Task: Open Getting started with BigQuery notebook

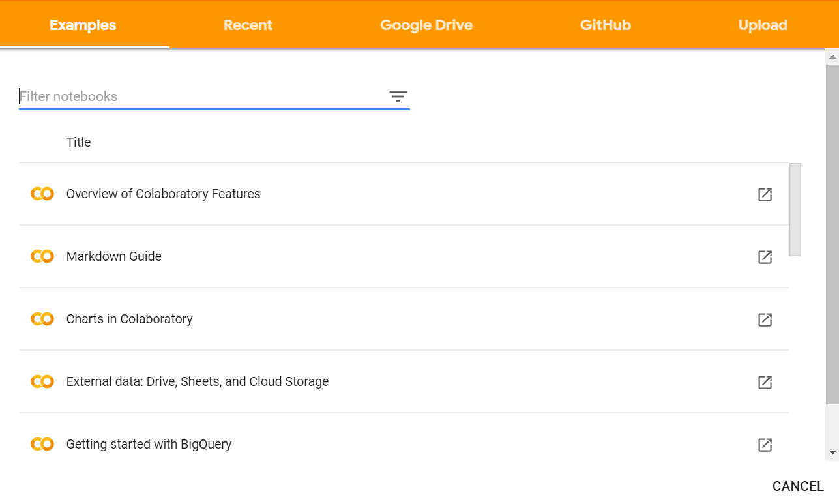Action: coord(149,444)
